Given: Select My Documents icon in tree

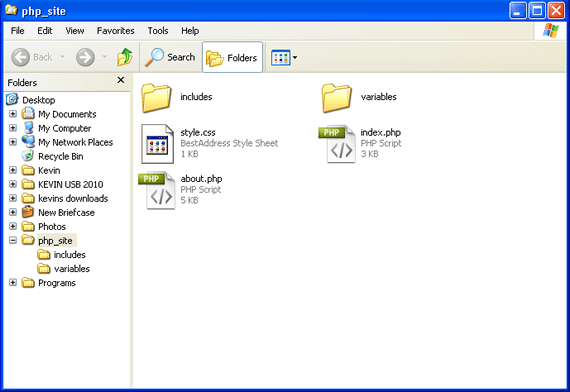Looking at the screenshot, I should click(28, 113).
